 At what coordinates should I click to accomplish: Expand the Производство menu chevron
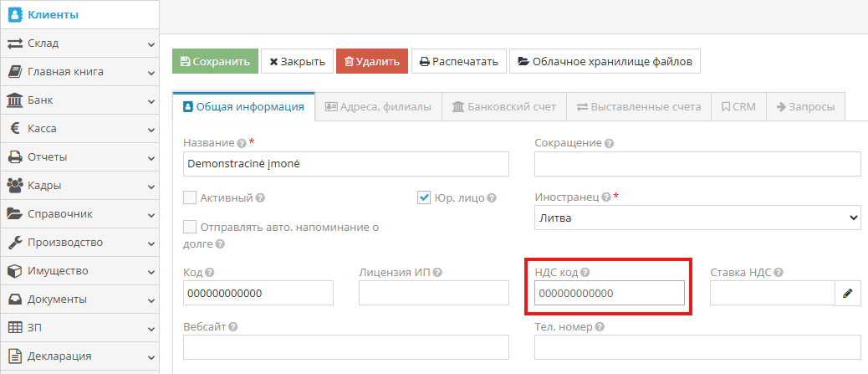click(151, 243)
